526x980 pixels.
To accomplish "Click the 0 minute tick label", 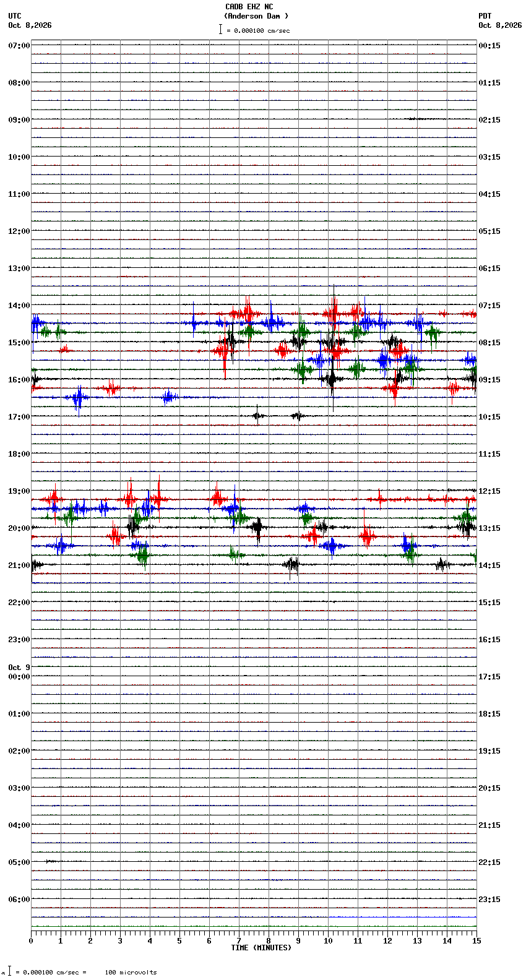I will click(31, 941).
